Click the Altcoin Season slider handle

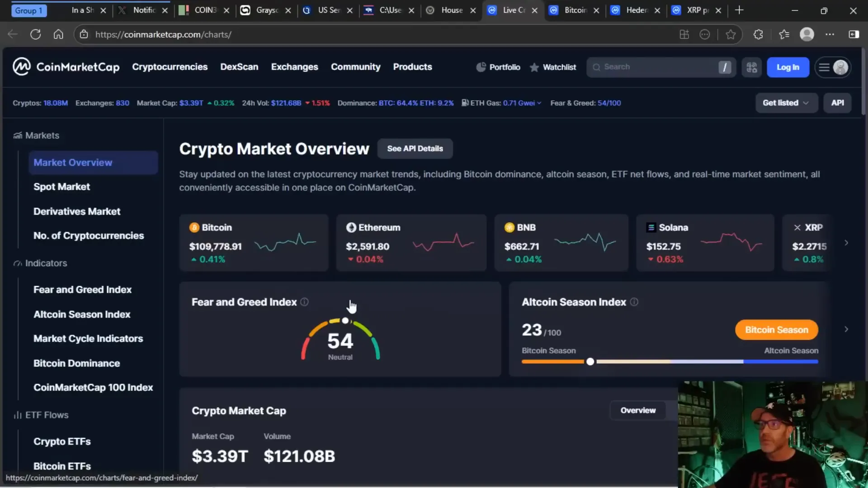point(590,361)
